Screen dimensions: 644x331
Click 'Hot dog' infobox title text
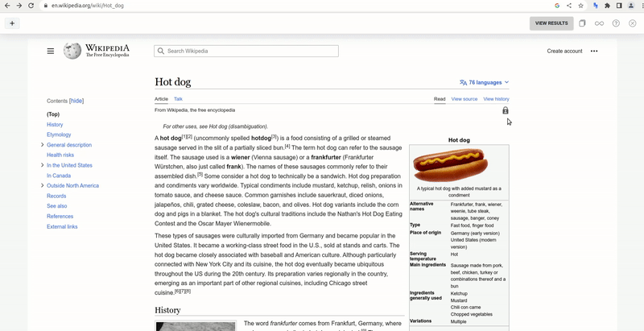(459, 140)
